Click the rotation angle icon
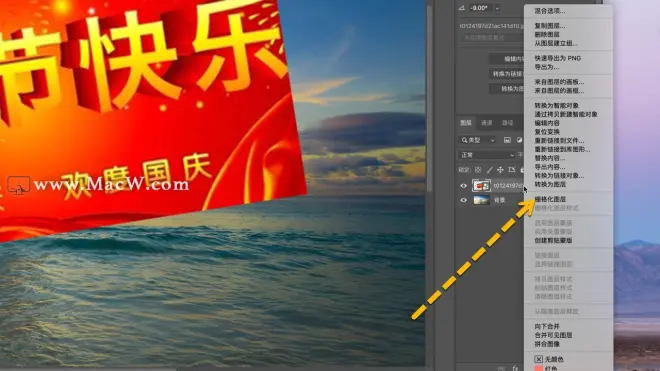Screen dimensions: 660x371 pyautogui.click(x=462, y=8)
